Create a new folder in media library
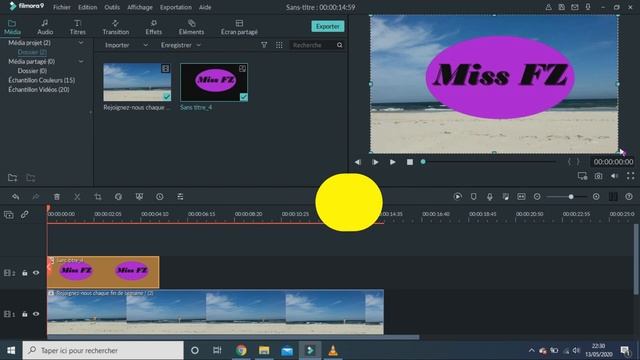640x360 pixels. tap(12, 178)
